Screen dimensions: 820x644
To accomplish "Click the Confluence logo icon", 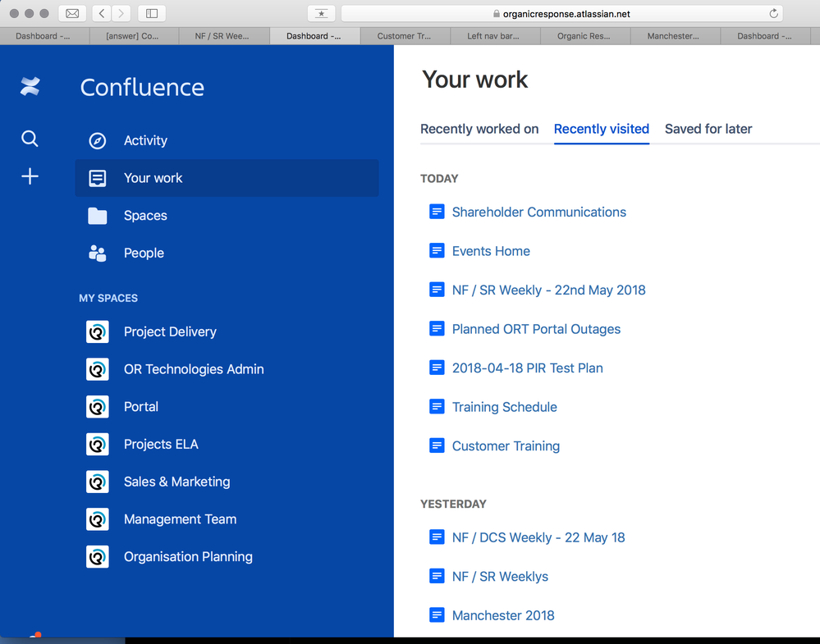I will pos(30,86).
